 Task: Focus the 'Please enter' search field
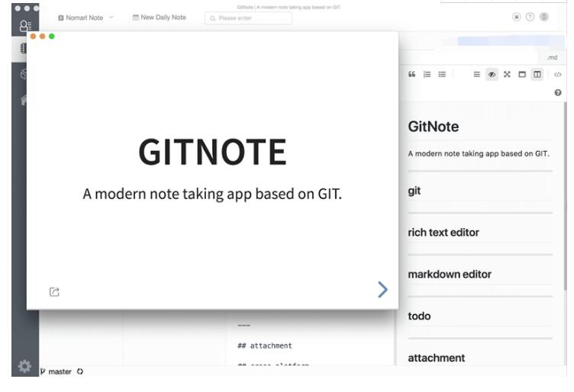(249, 18)
